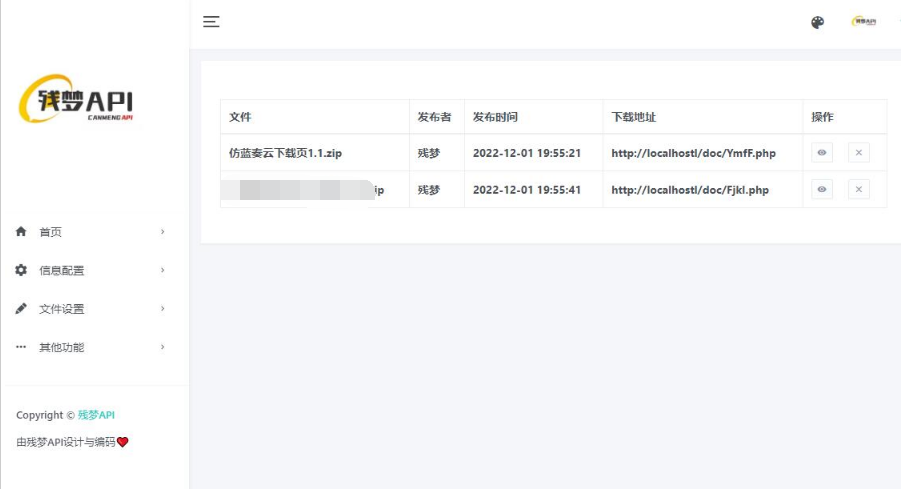Click the pencil icon beside 文件设置
Screen dimensions: 901x489
pos(21,309)
